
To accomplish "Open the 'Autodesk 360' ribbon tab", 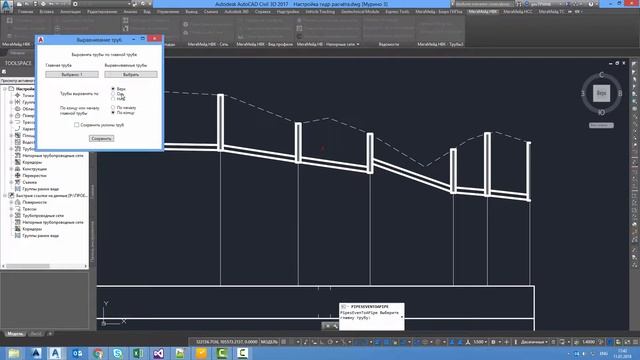I will click(236, 12).
